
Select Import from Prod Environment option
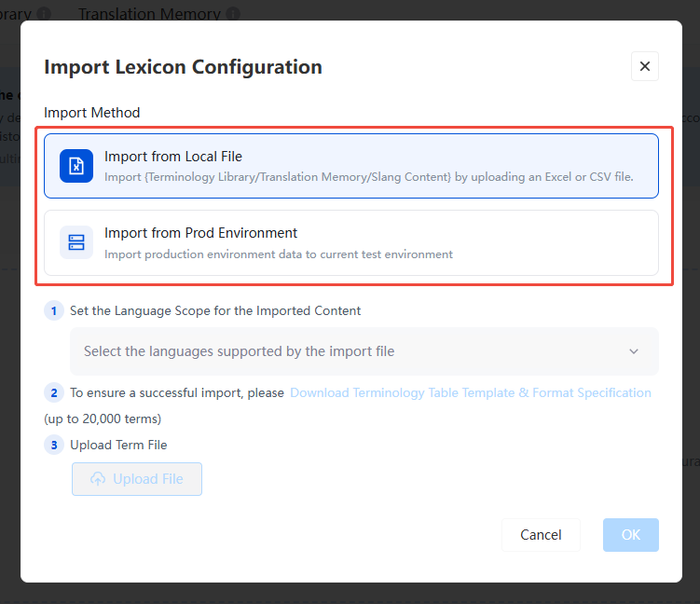point(351,243)
